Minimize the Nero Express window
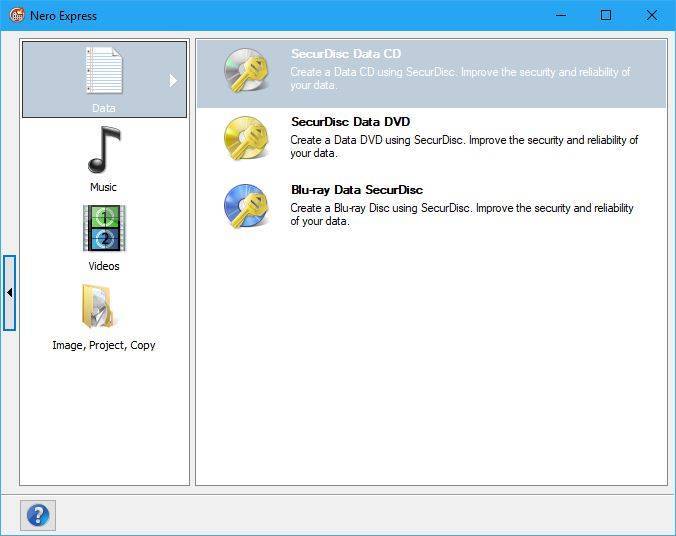 561,15
